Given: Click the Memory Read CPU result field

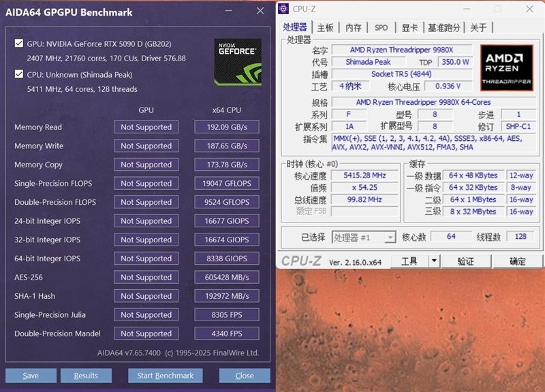Looking at the screenshot, I should coord(226,127).
